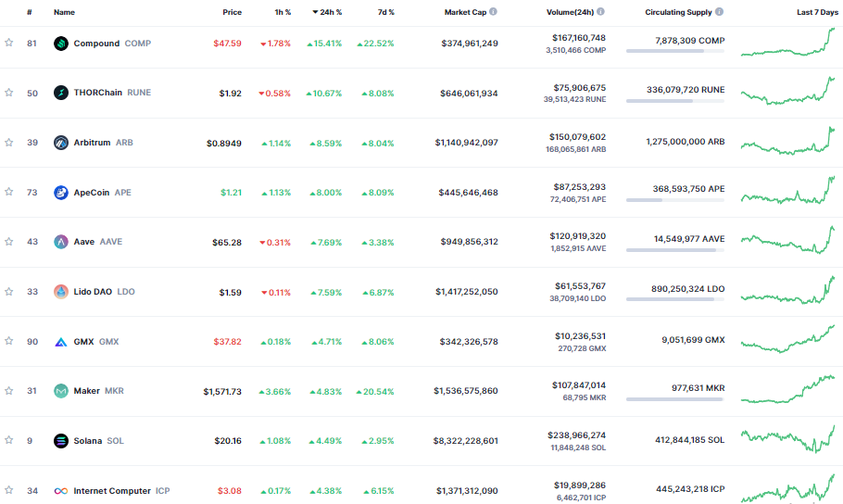This screenshot has height=504, width=843.
Task: Sort table by the Price header
Action: (233, 12)
